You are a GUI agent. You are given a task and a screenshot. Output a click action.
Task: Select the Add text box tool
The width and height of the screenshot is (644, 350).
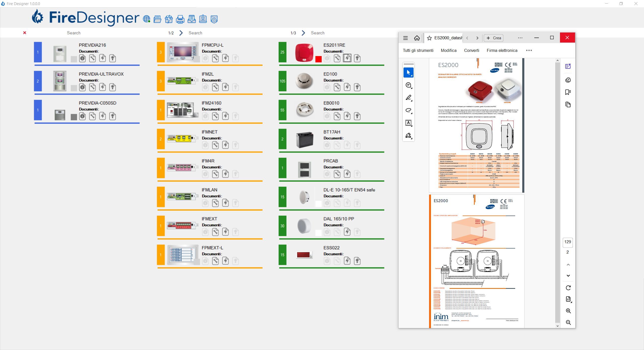[x=409, y=123]
